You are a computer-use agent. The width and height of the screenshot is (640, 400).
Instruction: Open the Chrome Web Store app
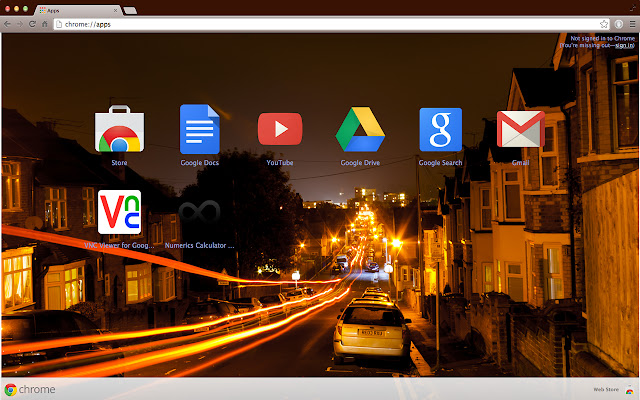[119, 129]
